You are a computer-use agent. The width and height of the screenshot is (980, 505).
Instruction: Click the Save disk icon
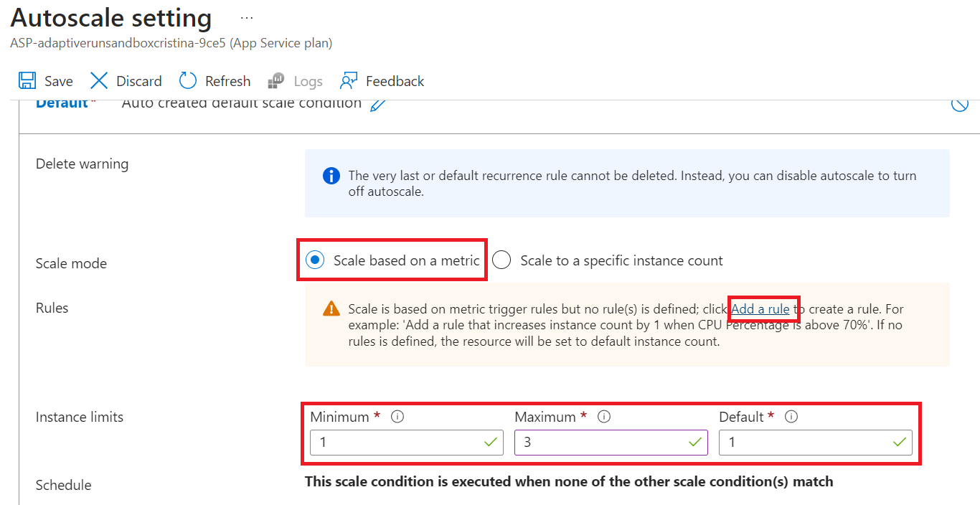27,80
